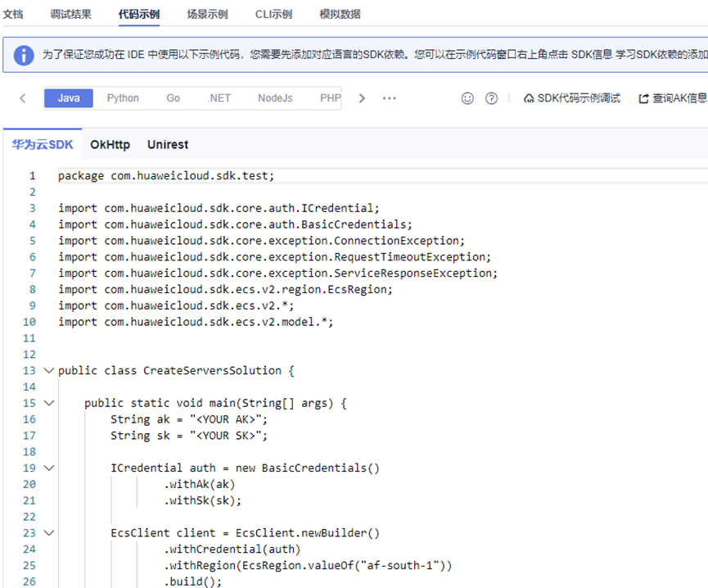Click line number 1 in the gutter
The width and height of the screenshot is (708, 588).
(x=33, y=176)
